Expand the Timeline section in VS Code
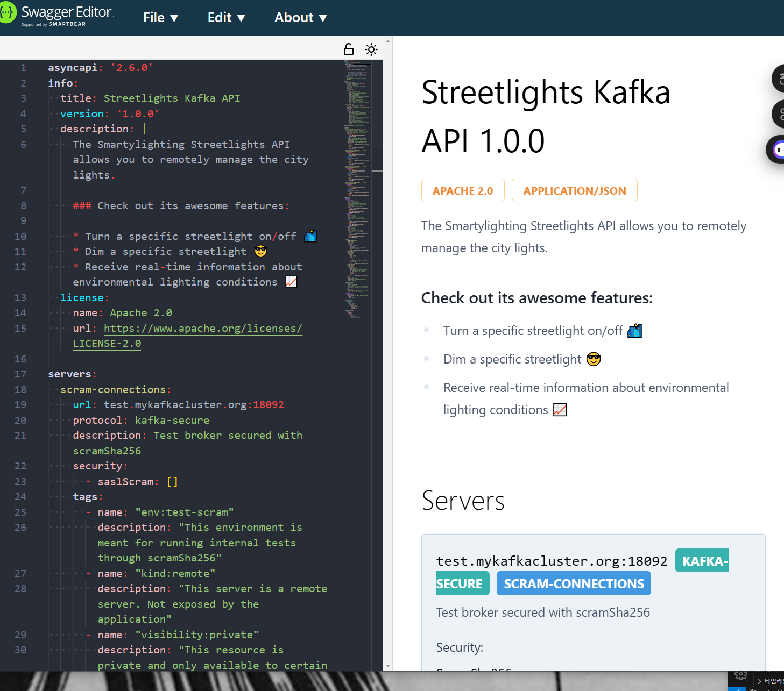This screenshot has width=784, height=691. point(770,681)
